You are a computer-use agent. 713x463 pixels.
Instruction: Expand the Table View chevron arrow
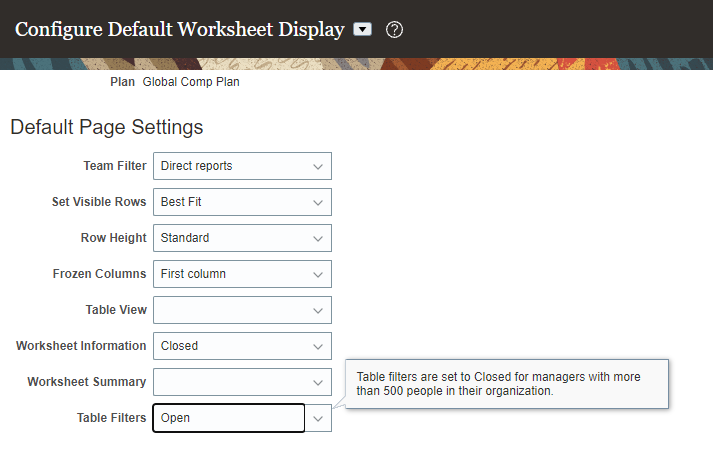(318, 310)
